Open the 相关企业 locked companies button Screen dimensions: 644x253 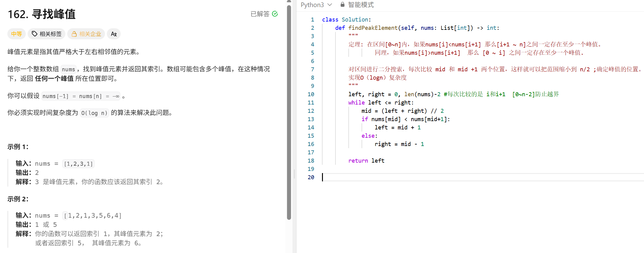[x=86, y=34]
